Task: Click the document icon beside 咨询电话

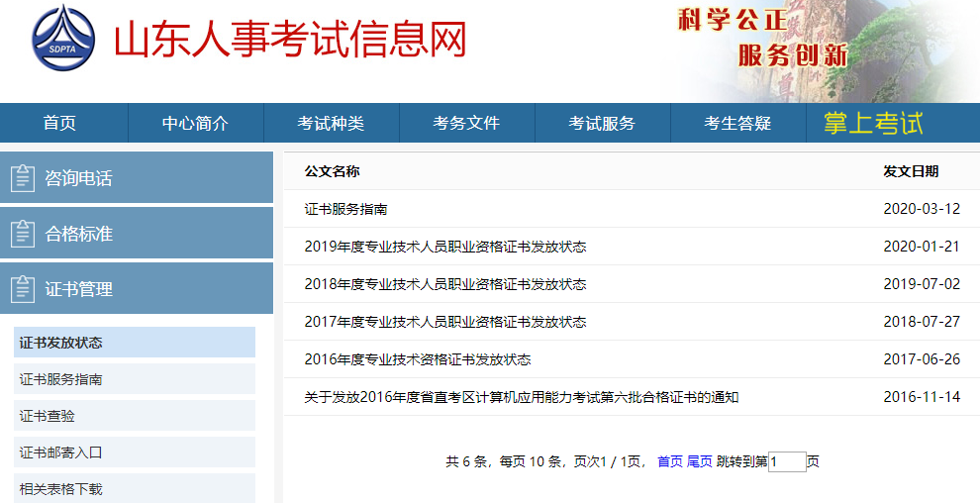Action: click(x=22, y=178)
